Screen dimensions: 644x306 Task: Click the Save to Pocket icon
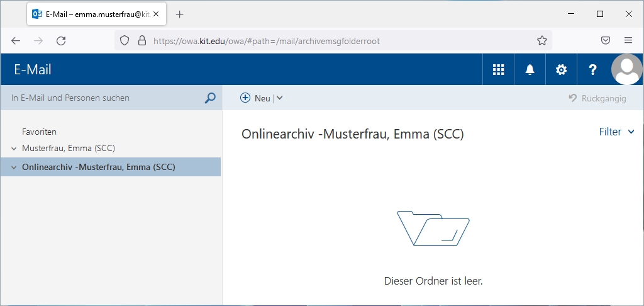tap(606, 41)
